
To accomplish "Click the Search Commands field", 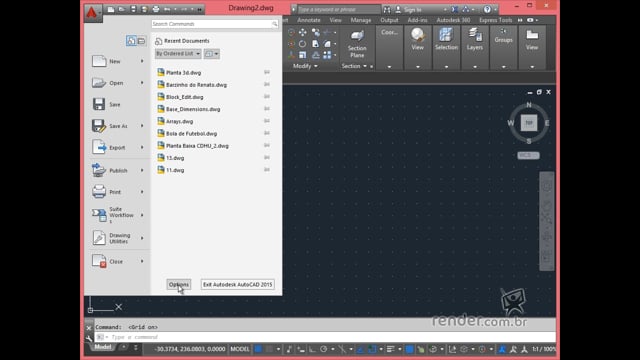I will click(215, 24).
